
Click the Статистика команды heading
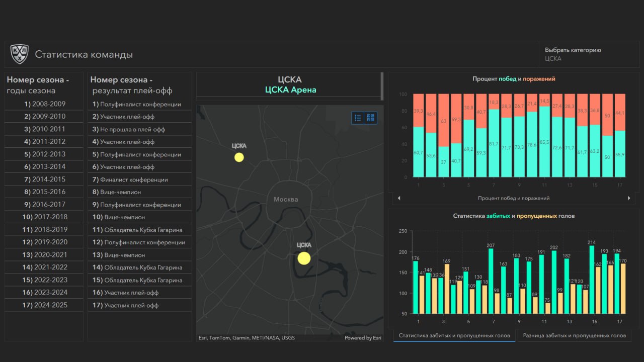pos(84,54)
